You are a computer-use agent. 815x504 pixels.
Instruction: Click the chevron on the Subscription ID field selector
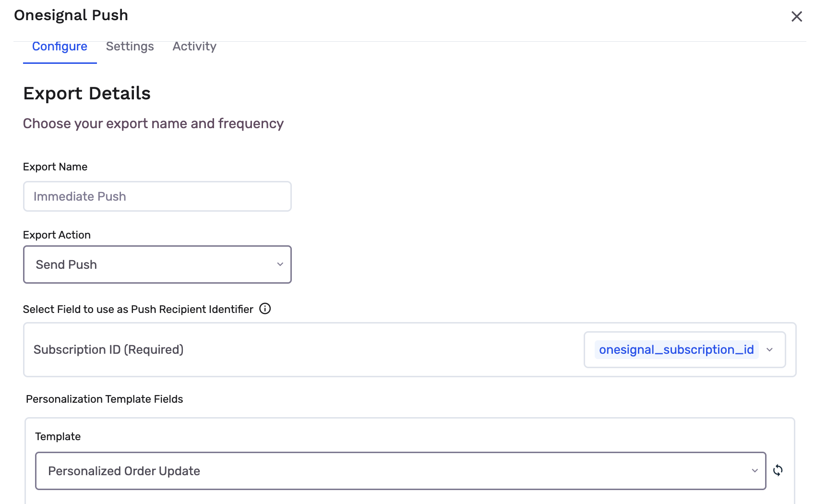click(x=770, y=349)
